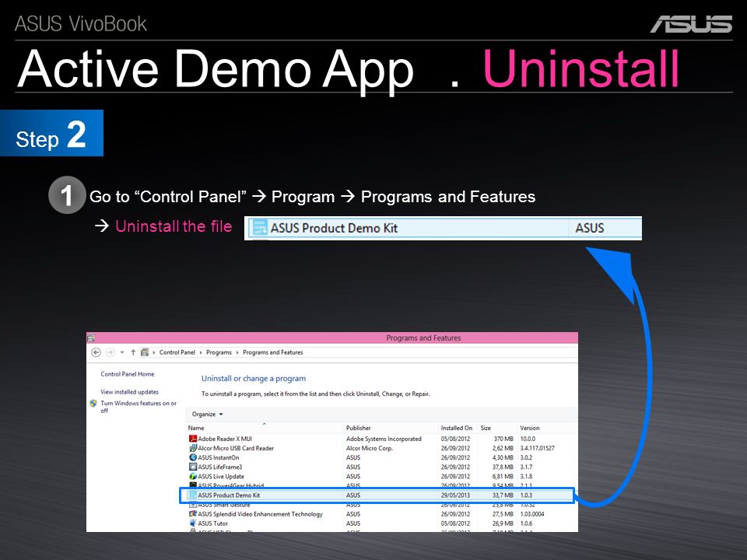Click the Control Panel icon in address bar
This screenshot has height=560, width=747.
145,352
